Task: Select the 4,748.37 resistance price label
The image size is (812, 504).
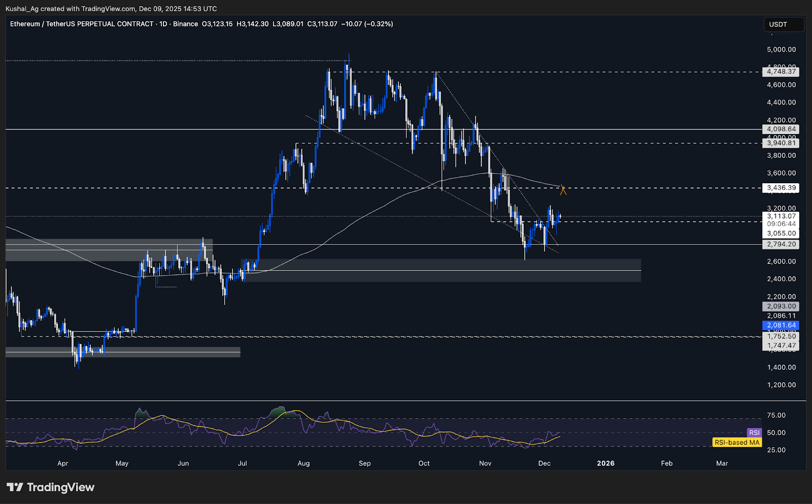Action: (x=782, y=72)
